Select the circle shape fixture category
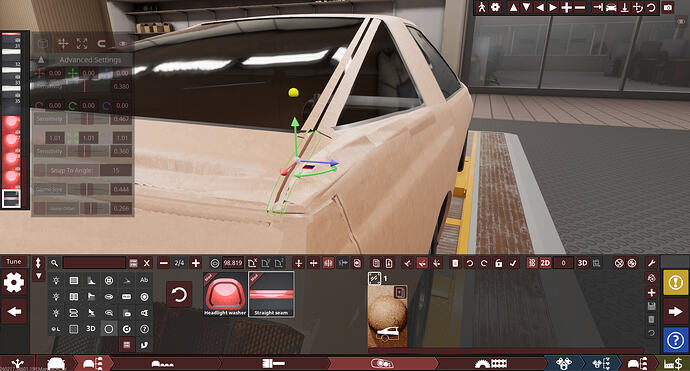 pos(109,329)
